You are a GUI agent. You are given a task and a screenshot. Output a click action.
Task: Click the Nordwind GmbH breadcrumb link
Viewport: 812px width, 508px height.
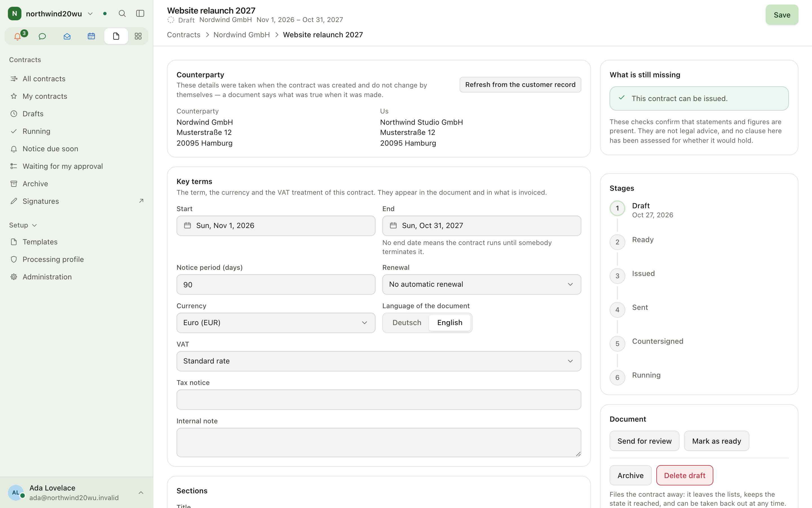(x=242, y=35)
